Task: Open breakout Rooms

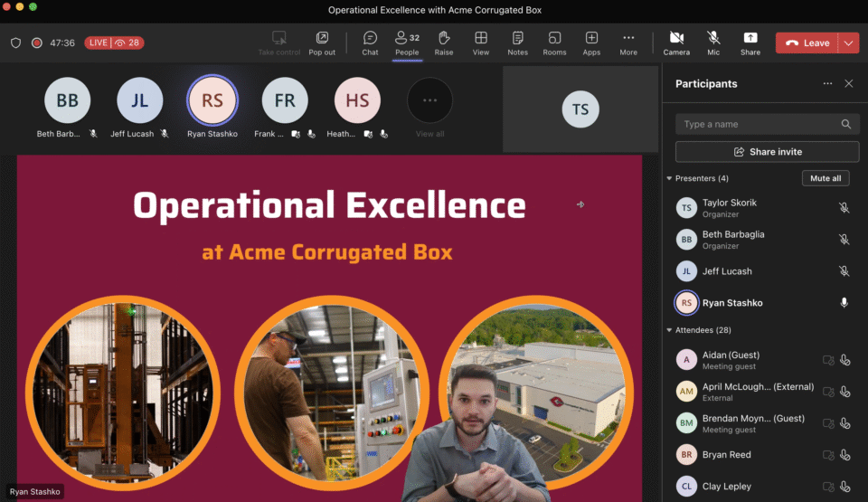Action: point(554,43)
